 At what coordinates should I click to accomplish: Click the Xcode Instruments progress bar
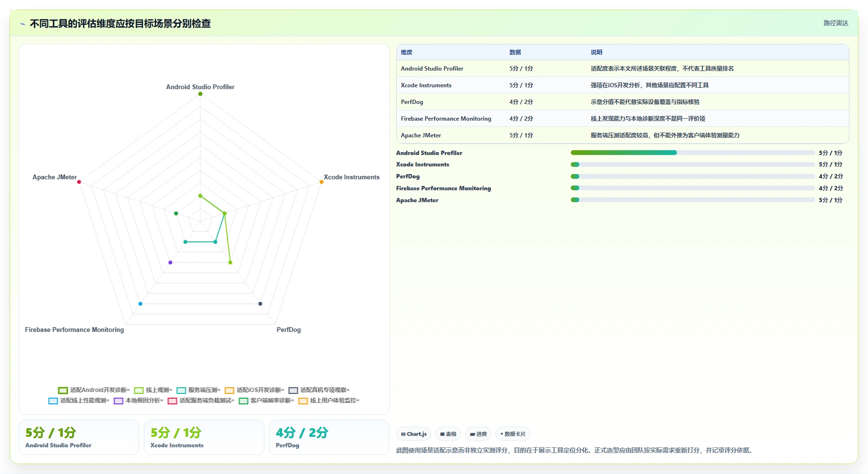693,165
